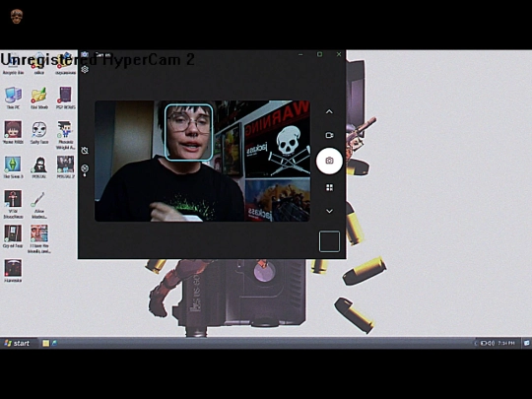532x399 pixels.
Task: Open the Recycle Bin desktop icon
Action: pyautogui.click(x=13, y=63)
